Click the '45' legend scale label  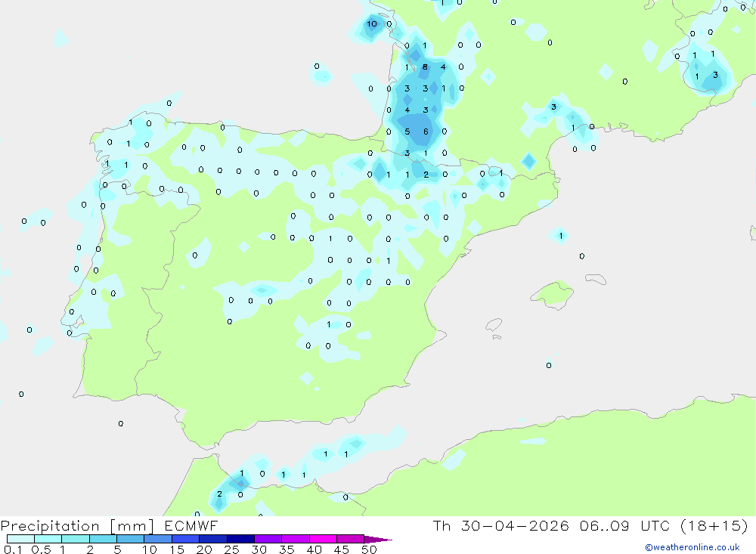(342, 549)
